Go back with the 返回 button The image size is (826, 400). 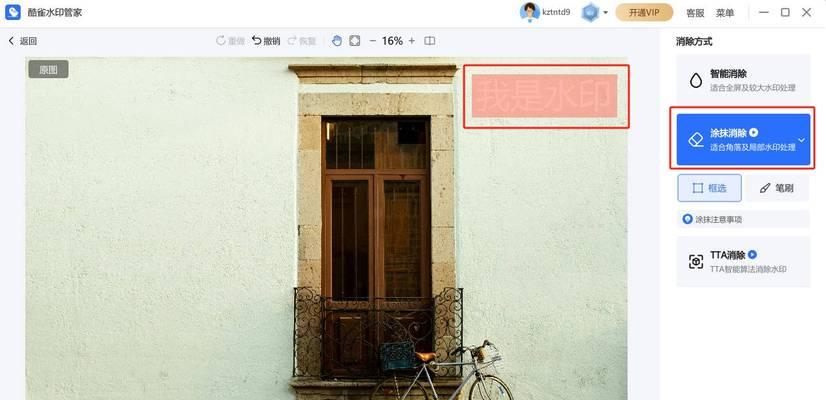point(23,41)
